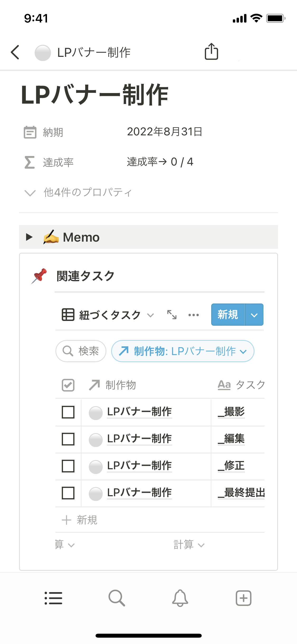The height and width of the screenshot is (644, 297).
Task: Open the 制作物 filter chip
Action: (x=183, y=351)
